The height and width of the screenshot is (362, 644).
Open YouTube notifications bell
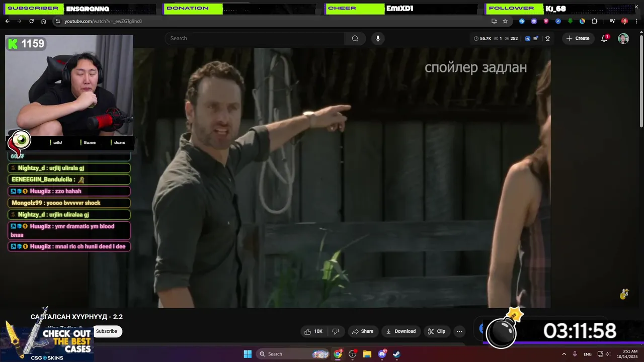click(x=605, y=38)
